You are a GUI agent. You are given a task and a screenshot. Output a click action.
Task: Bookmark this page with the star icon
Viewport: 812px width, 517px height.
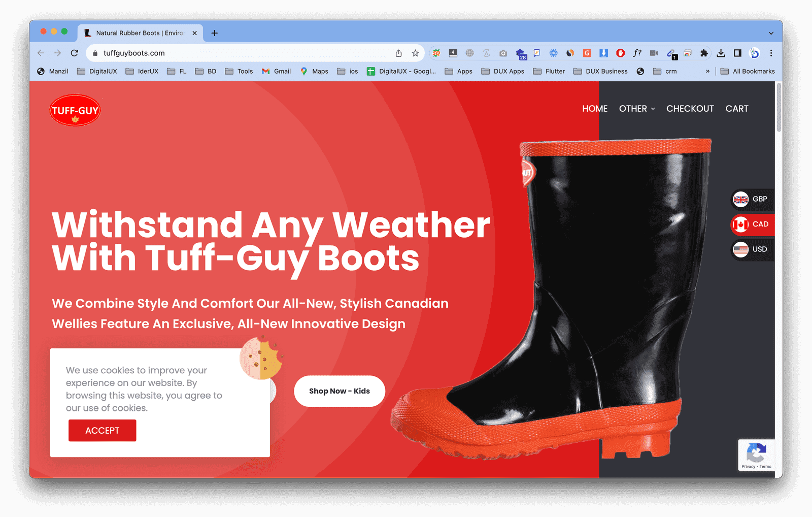(x=415, y=53)
